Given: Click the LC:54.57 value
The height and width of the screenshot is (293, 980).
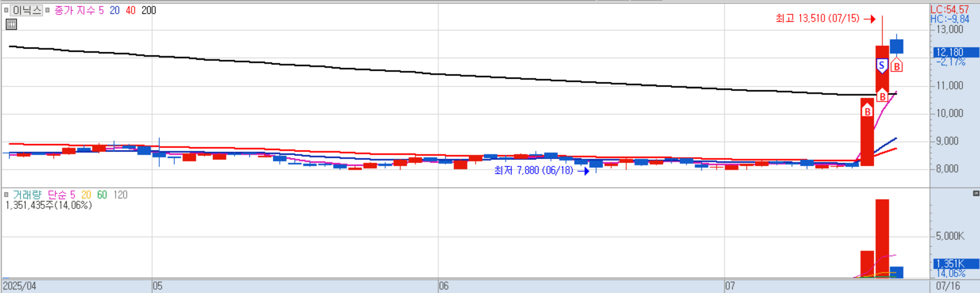Looking at the screenshot, I should 950,10.
